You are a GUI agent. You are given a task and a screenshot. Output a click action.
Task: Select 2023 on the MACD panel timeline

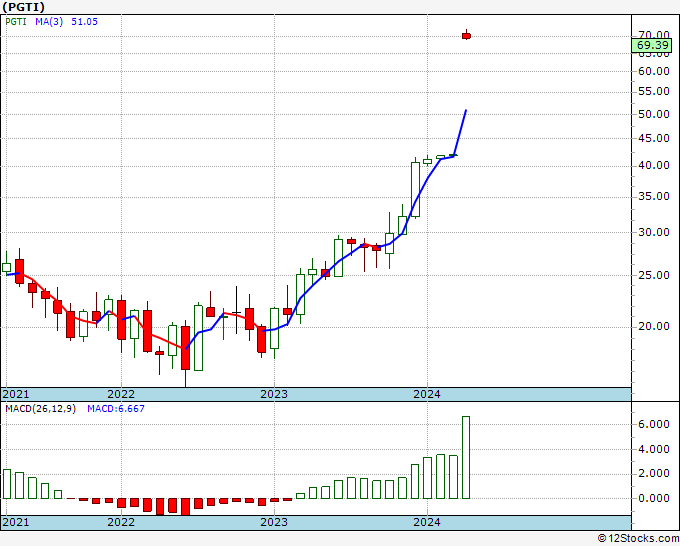point(274,522)
